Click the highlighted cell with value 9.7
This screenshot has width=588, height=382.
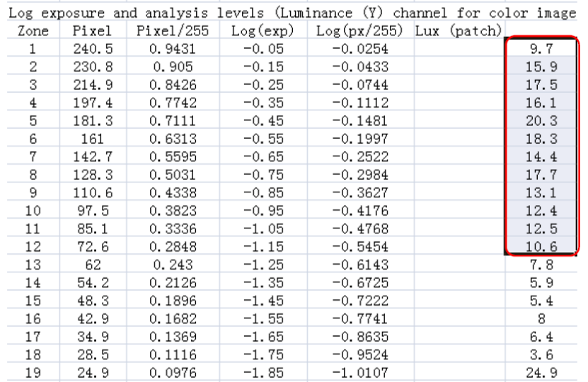(541, 50)
